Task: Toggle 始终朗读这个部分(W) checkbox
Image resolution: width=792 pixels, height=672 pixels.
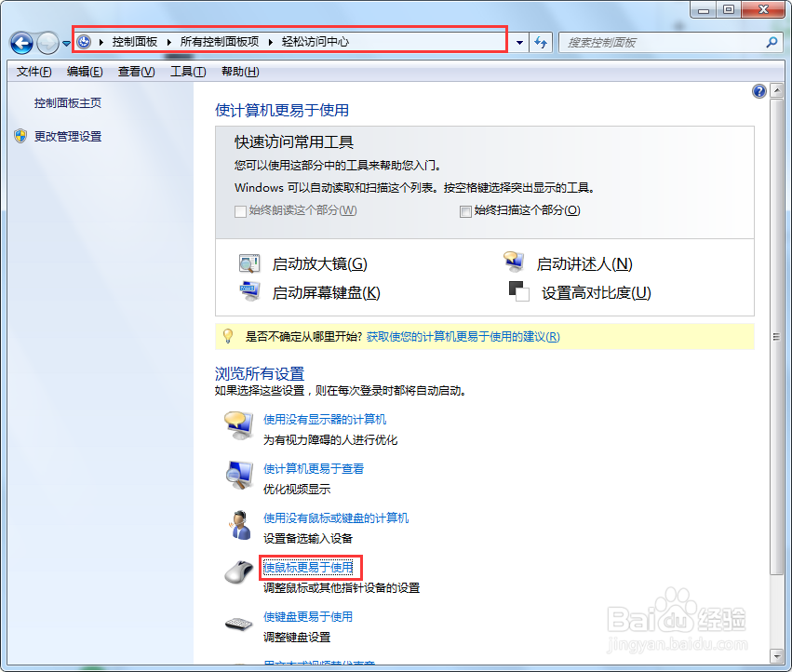Action: pos(240,211)
